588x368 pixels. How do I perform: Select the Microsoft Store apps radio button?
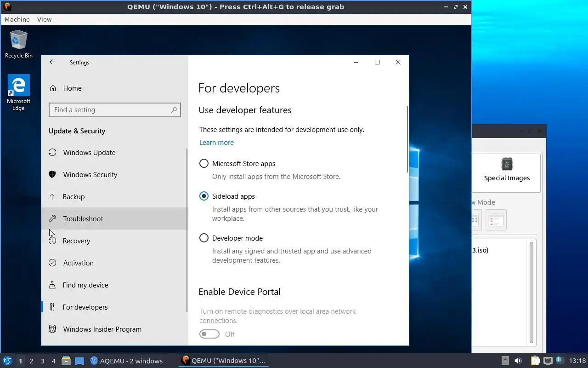click(x=204, y=164)
